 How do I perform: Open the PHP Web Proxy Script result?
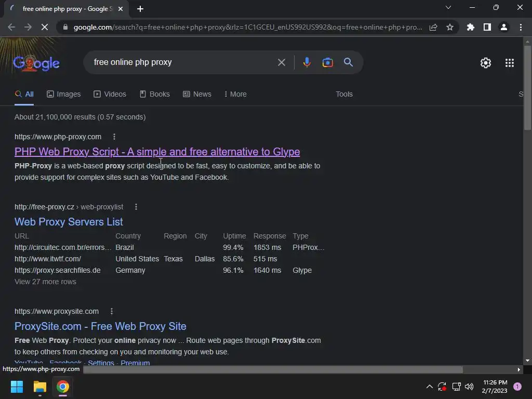[157, 152]
